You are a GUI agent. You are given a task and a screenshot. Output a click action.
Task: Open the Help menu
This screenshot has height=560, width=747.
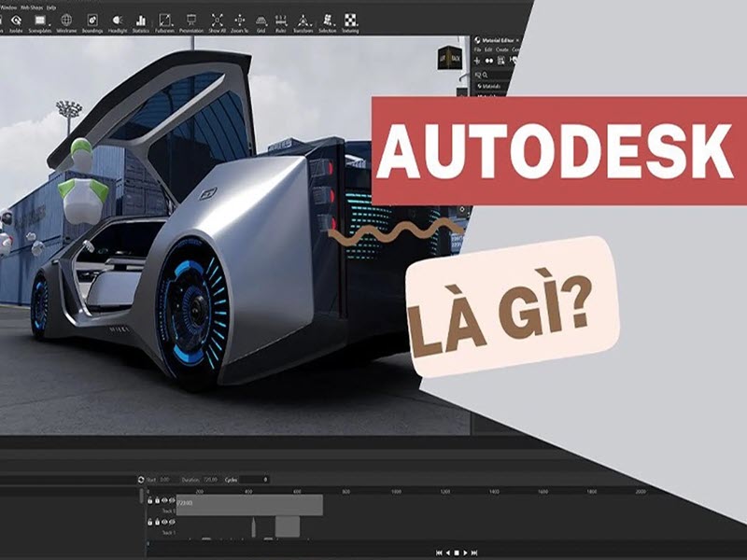51,7
